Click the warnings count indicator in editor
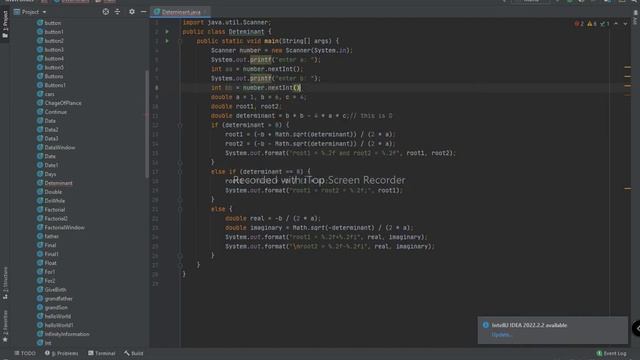 pos(592,24)
